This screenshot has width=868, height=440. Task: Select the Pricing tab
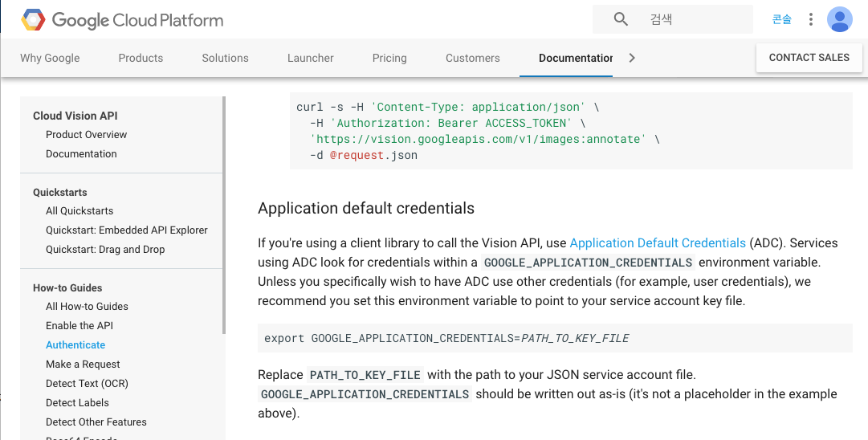point(389,58)
